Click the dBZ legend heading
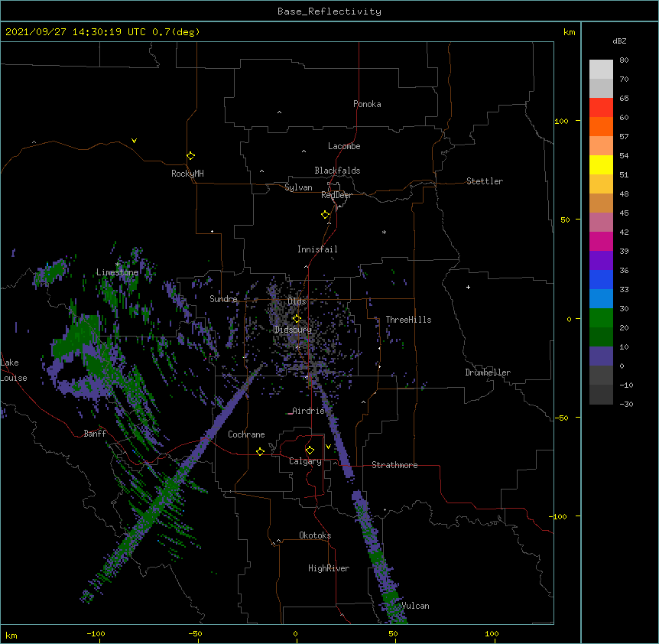 click(x=619, y=41)
